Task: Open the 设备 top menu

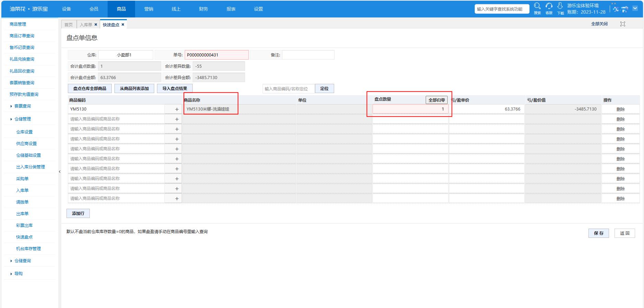Action: pos(66,9)
